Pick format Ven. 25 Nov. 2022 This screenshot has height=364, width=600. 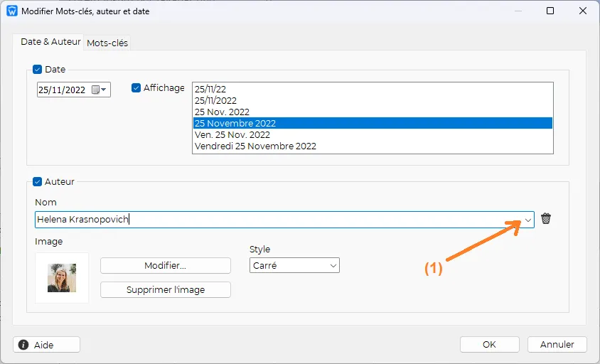click(x=373, y=135)
